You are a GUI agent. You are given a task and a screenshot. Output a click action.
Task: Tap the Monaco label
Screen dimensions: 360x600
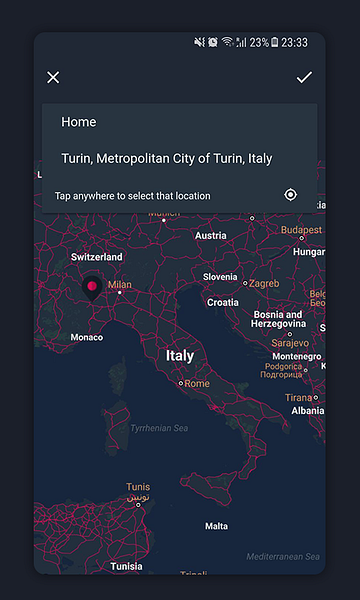(x=87, y=338)
